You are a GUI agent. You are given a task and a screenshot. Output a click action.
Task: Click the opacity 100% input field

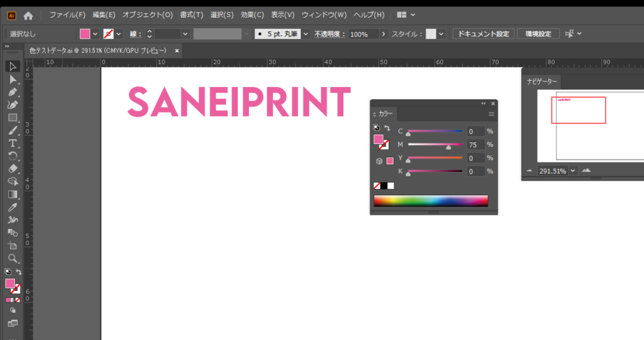tap(363, 34)
